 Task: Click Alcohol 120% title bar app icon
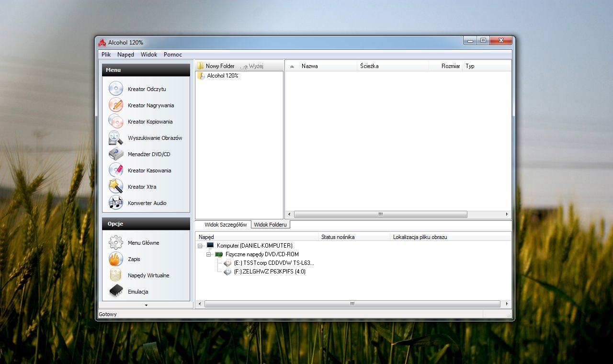[102, 43]
